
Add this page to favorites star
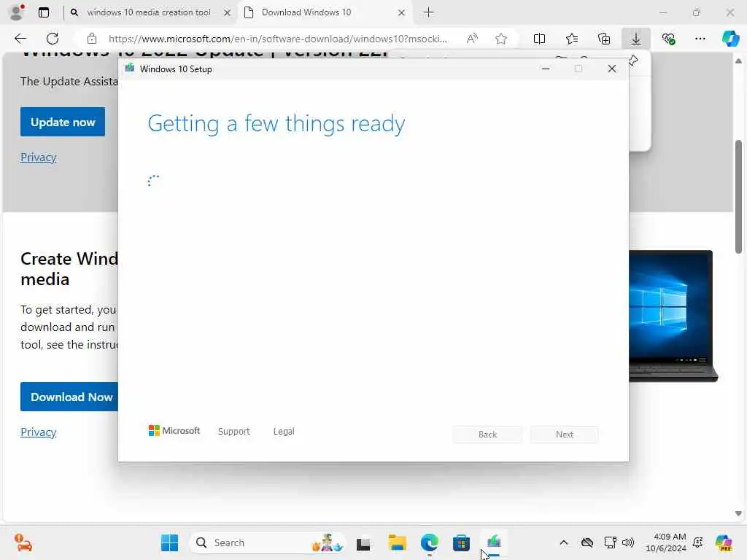tap(500, 39)
